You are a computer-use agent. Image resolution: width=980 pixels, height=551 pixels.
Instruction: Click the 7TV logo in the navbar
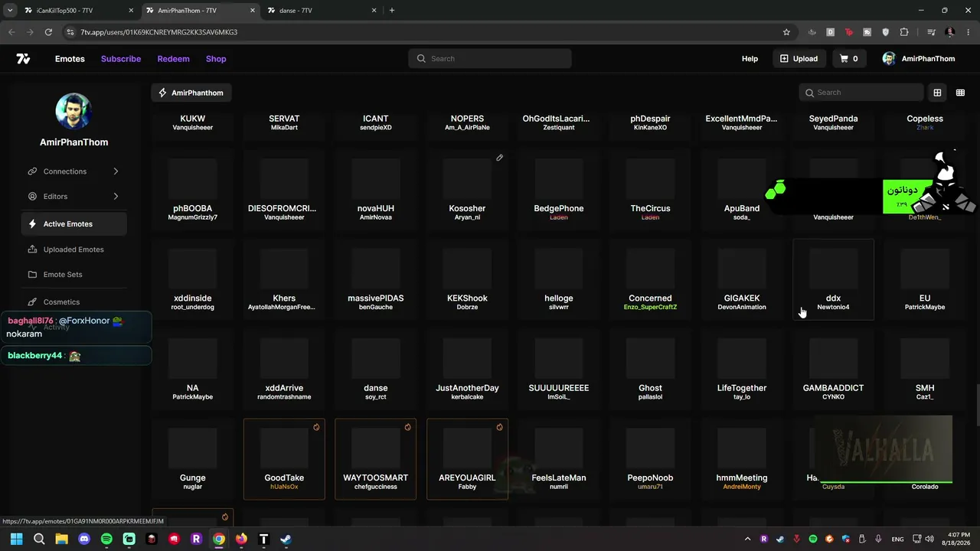(x=23, y=59)
